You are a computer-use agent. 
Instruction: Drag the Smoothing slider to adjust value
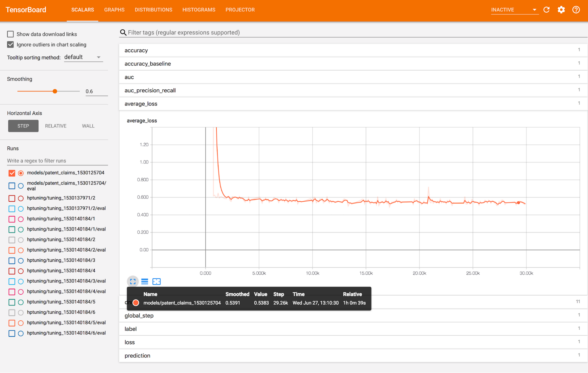click(x=54, y=91)
